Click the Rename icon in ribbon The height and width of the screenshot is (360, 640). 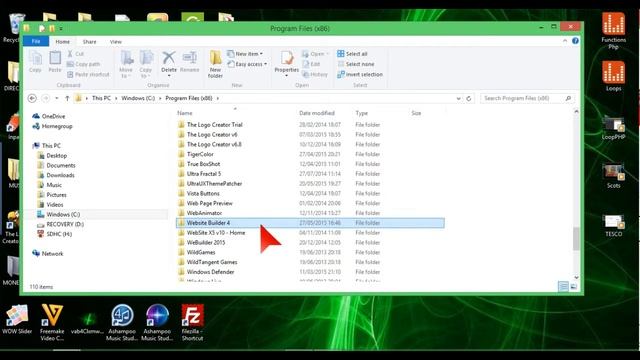(x=189, y=62)
